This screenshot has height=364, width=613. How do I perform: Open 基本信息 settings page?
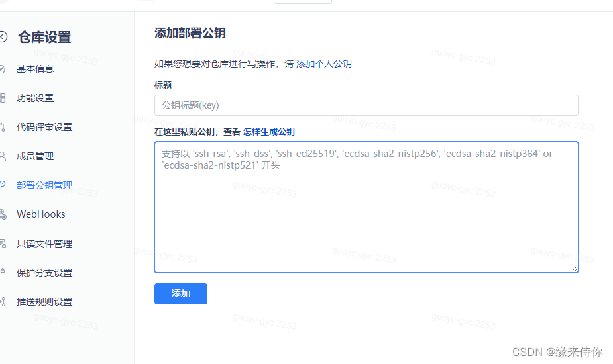point(35,69)
